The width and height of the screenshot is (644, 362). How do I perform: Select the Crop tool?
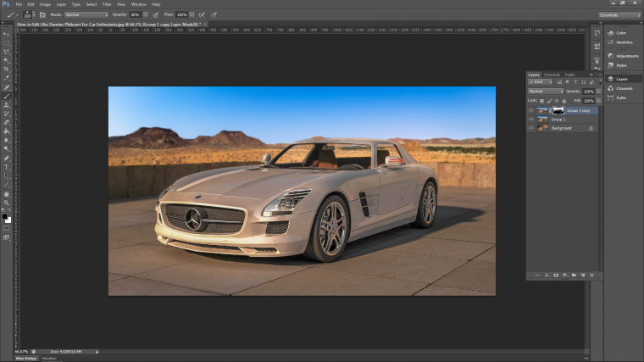click(6, 70)
